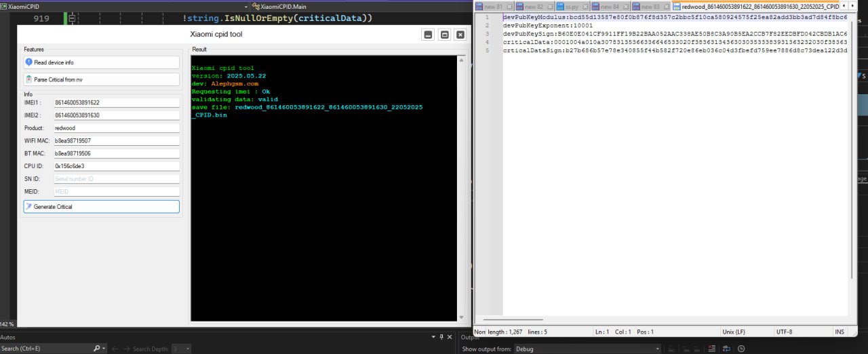The width and height of the screenshot is (868, 354).
Task: Click the clock icon in Output toolbar
Action: click(x=741, y=349)
